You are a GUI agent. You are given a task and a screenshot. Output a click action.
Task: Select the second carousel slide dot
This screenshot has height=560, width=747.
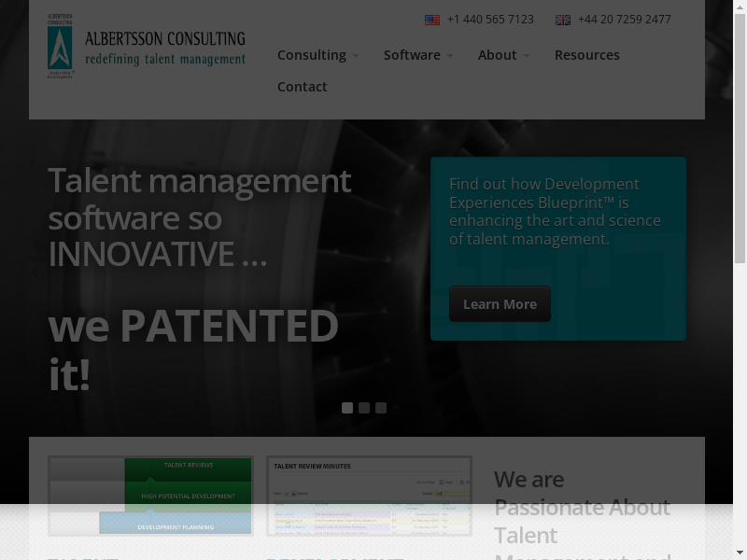(364, 408)
